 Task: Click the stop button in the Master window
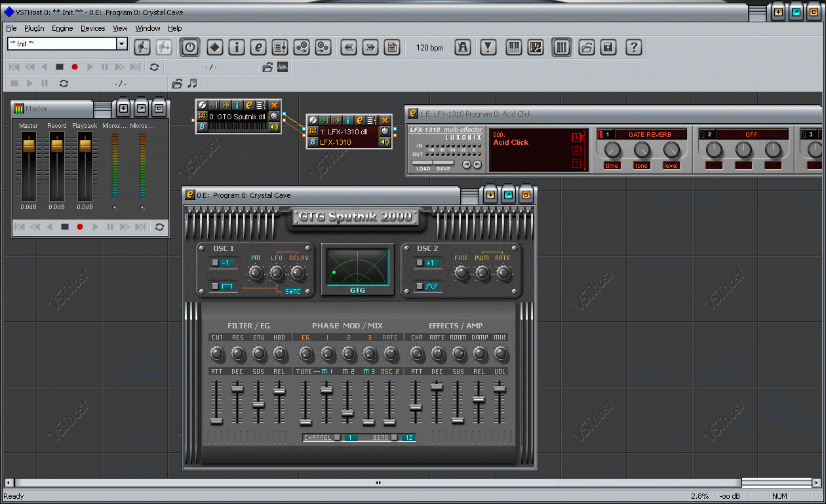[65, 227]
